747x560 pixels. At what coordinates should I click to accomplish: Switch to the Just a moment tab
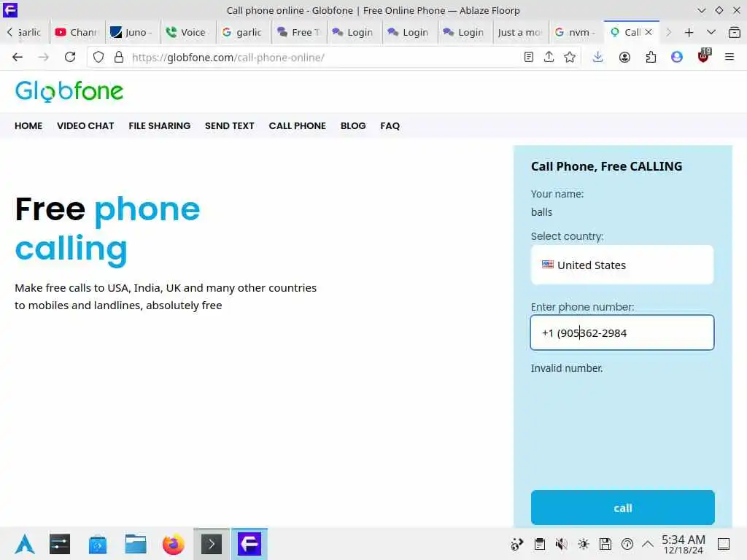pyautogui.click(x=520, y=32)
